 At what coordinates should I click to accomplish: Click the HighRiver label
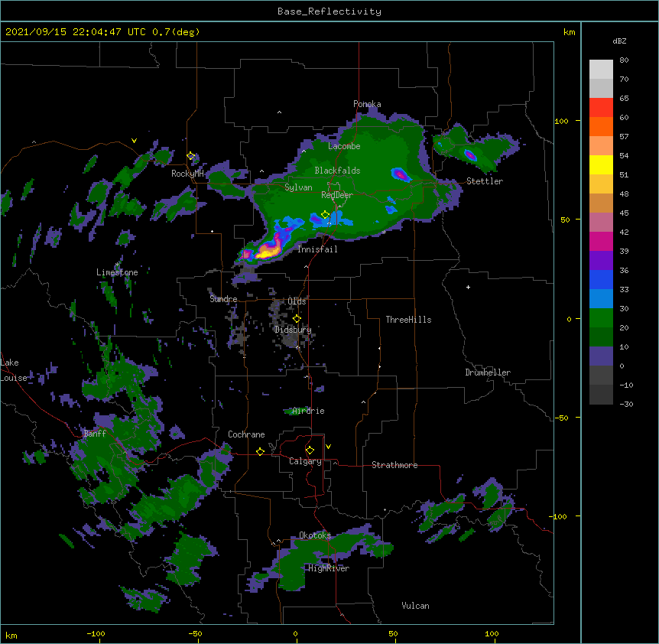point(329,568)
